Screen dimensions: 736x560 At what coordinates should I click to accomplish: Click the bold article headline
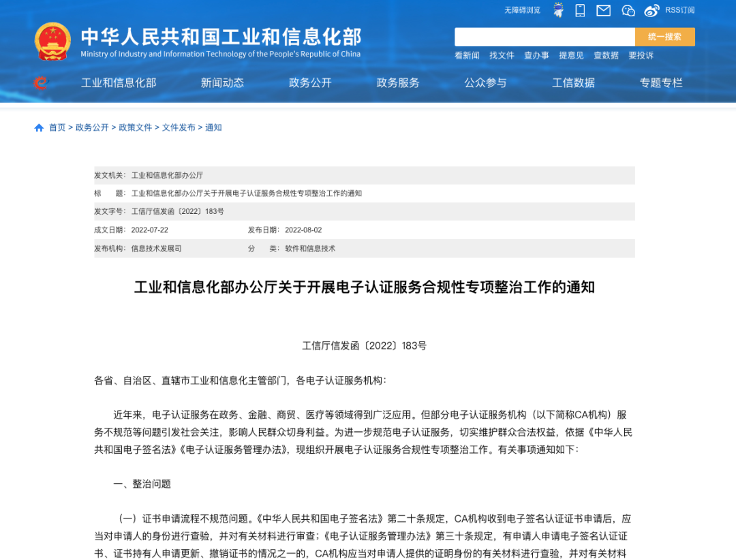(x=365, y=287)
